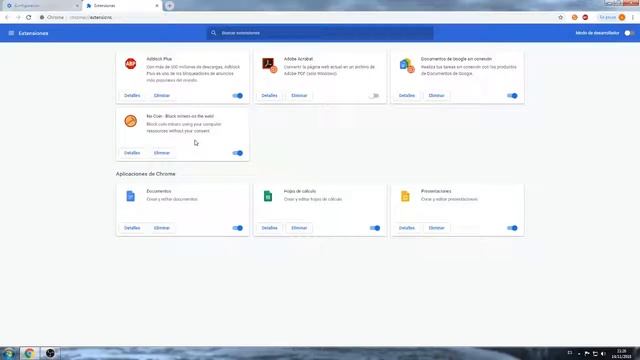640x360 pixels.
Task: Disable the No Coin extension toggle
Action: coord(238,153)
